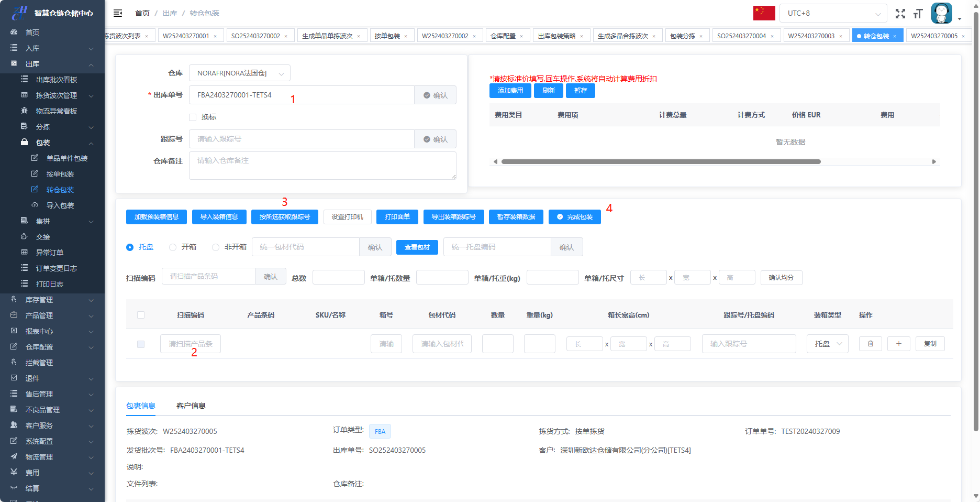Click the 添加费用 button

[x=510, y=91]
